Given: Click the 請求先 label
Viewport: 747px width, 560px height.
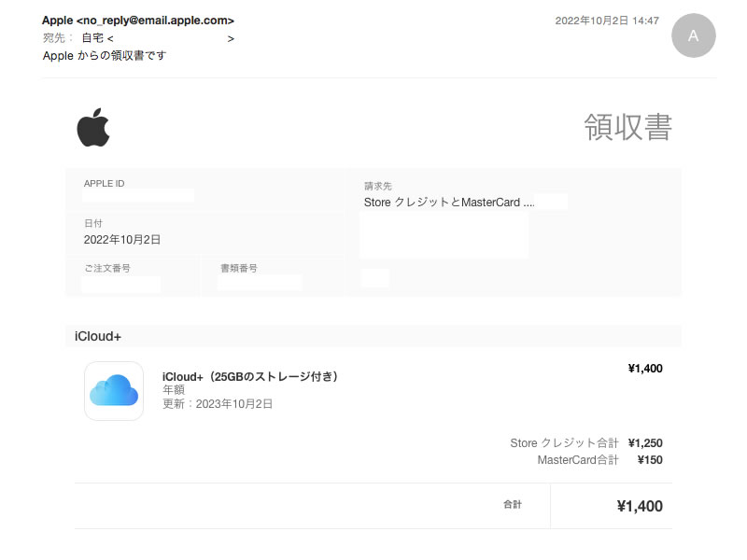Looking at the screenshot, I should click(x=378, y=186).
